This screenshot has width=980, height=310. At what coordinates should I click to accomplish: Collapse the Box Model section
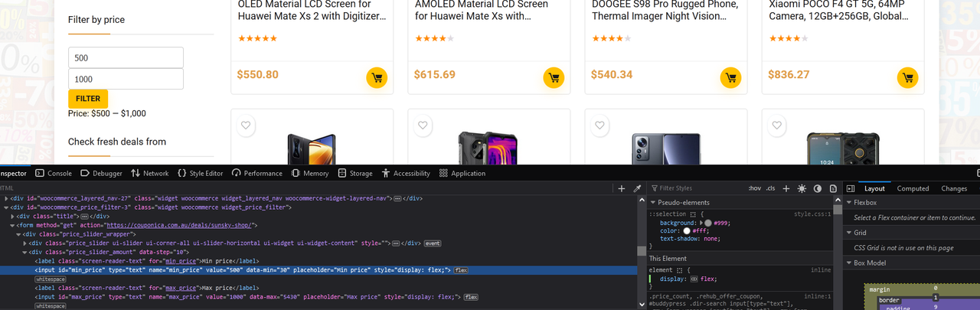[850, 263]
